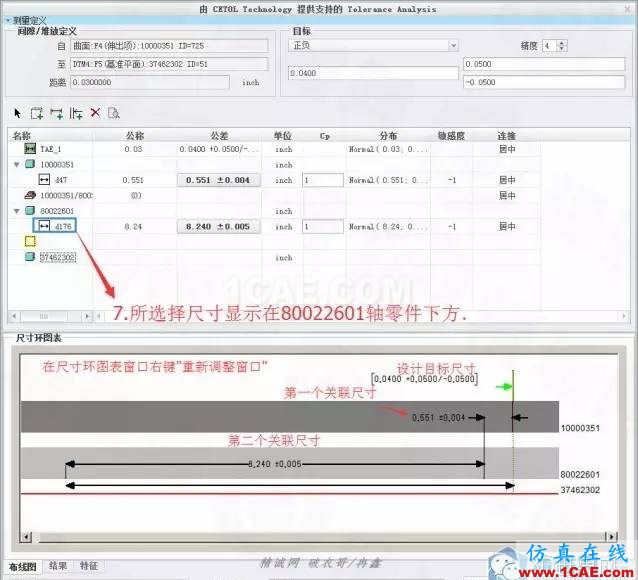Click the add datum lines icon
This screenshot has height=580, width=638.
click(x=76, y=113)
